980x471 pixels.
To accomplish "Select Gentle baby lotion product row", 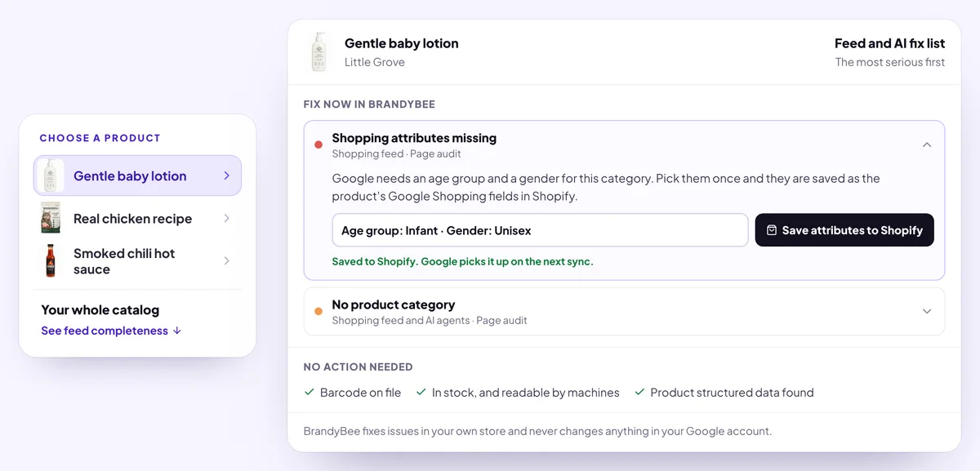I will pos(137,176).
